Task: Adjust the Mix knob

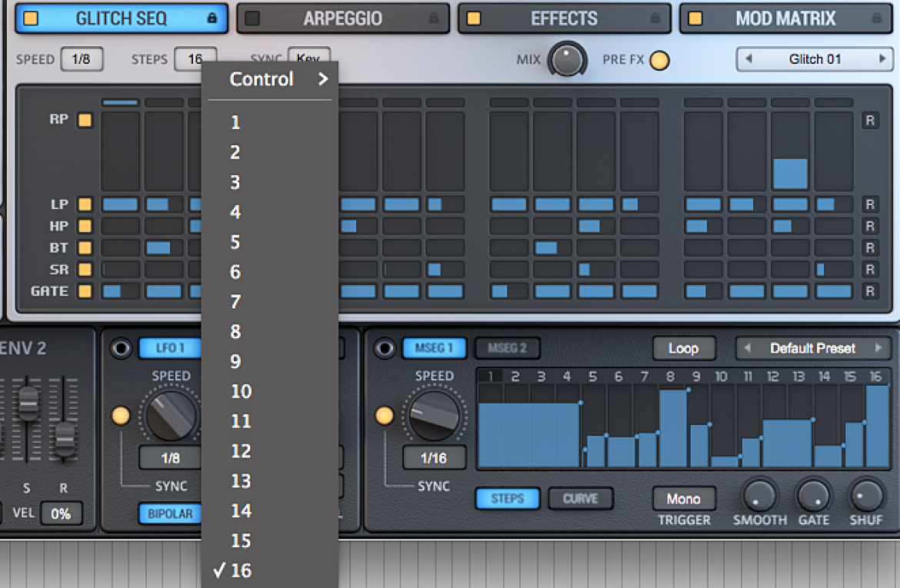Action: [566, 60]
